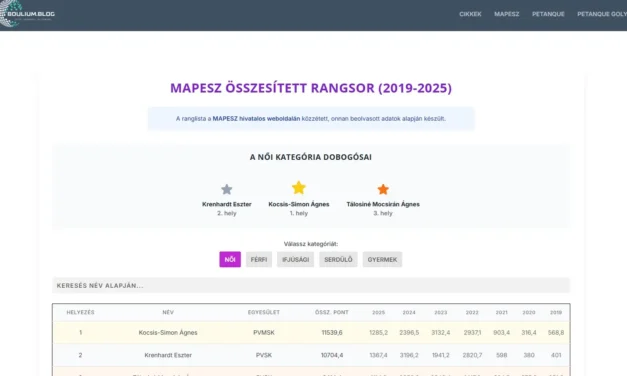627x376 pixels.
Task: Click the silver second-place star icon
Action: [x=227, y=189]
